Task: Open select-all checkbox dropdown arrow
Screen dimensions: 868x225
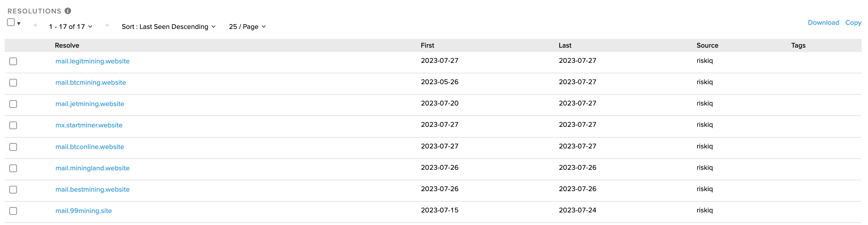Action: 19,24
